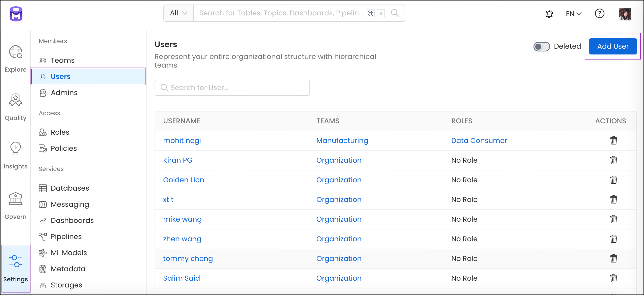Open user Salim Said profile link
Viewport: 644px width, 295px height.
tap(182, 278)
